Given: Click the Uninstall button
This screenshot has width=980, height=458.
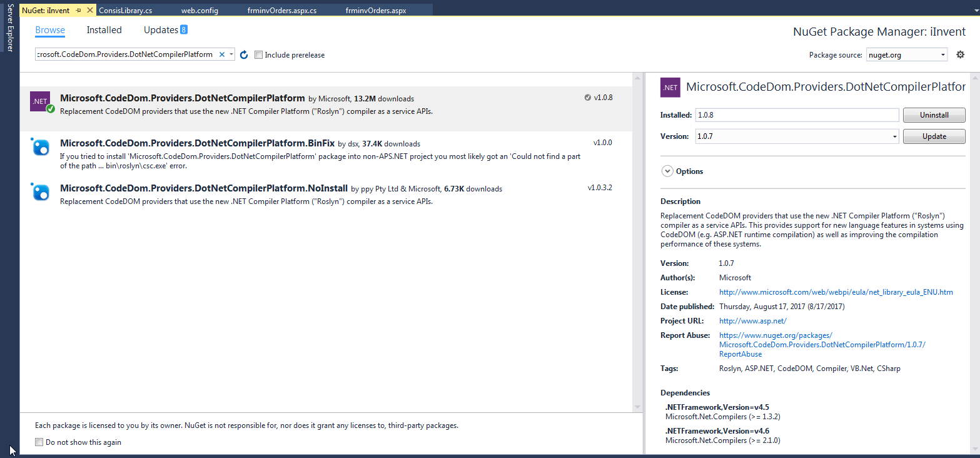Looking at the screenshot, I should (934, 115).
